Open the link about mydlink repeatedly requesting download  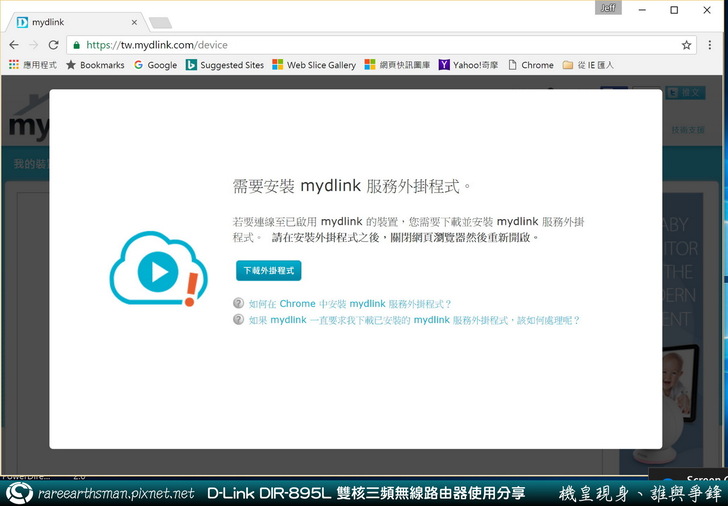click(414, 320)
